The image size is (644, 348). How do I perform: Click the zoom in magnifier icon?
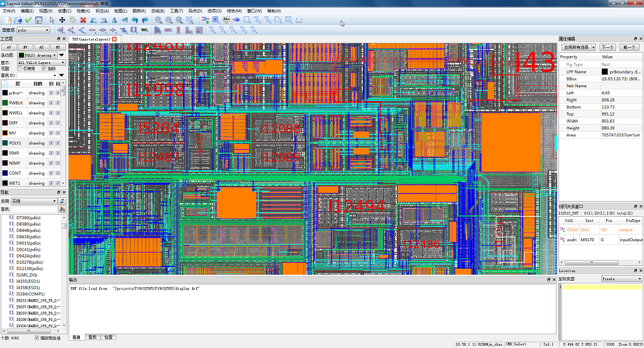(x=158, y=19)
